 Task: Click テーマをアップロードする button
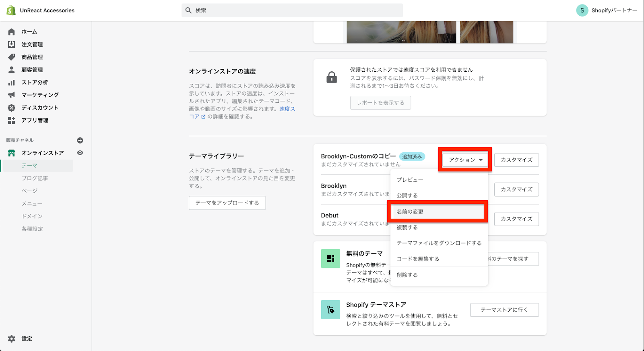(x=227, y=203)
